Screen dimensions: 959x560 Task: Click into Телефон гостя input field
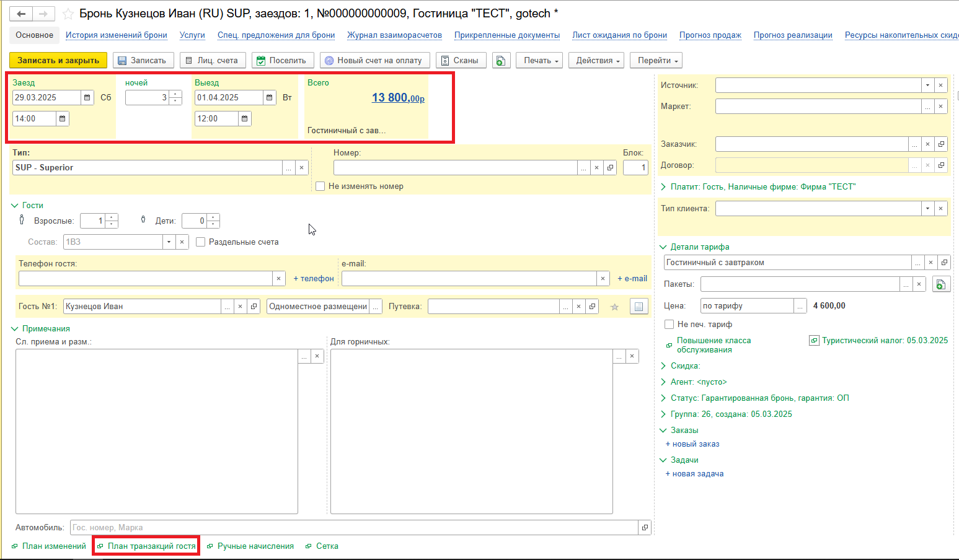pyautogui.click(x=145, y=278)
